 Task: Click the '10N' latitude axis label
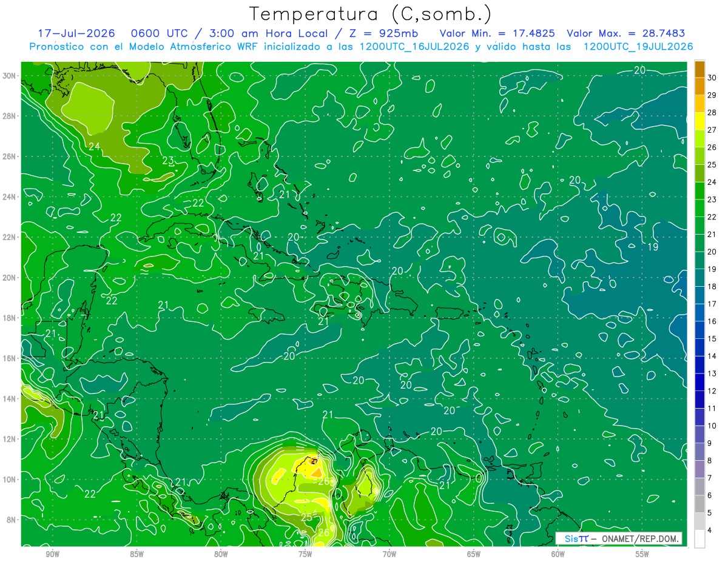tap(9, 479)
